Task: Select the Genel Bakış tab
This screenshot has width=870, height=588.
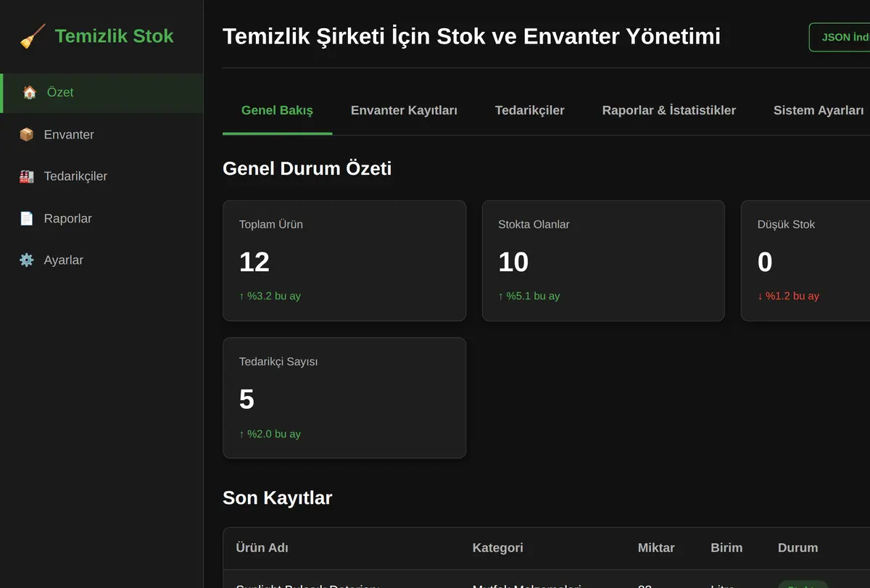Action: coord(277,110)
